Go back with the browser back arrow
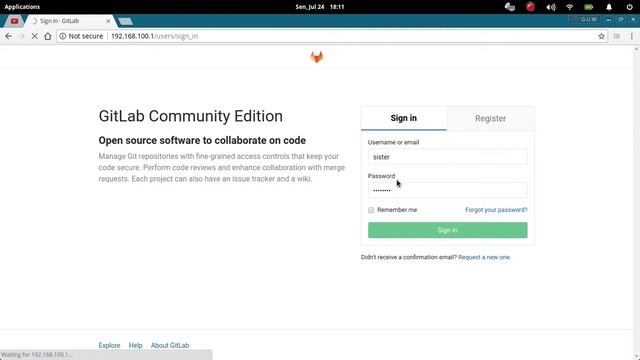Viewport: 640px width, 360px height. (x=9, y=36)
